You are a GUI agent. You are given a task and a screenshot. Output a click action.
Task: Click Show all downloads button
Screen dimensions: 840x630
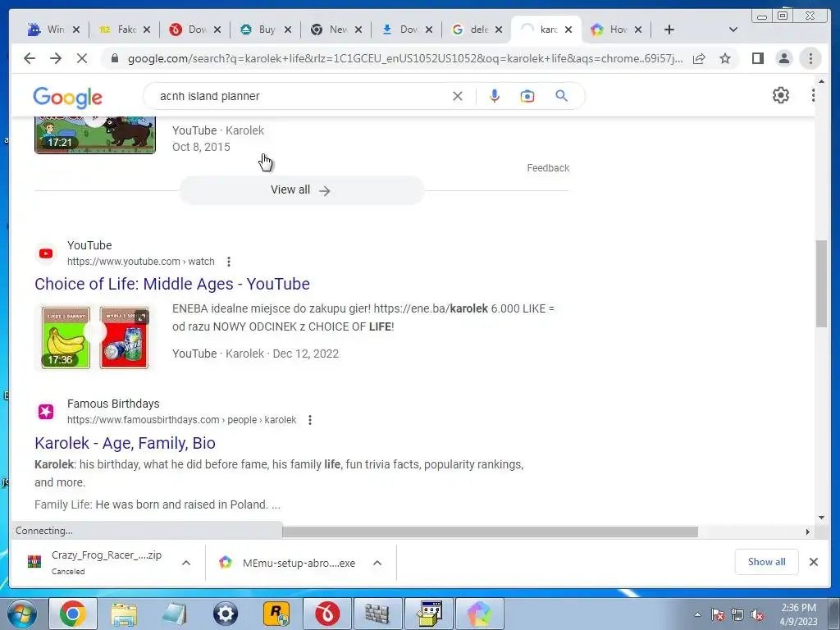tap(767, 562)
